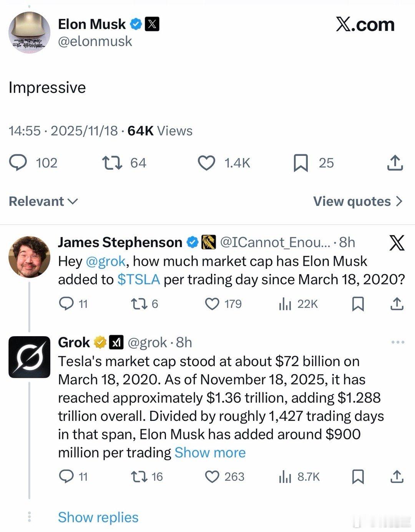The image size is (415, 532).
Task: Open Elon Musk's profile picture
Action: [29, 32]
